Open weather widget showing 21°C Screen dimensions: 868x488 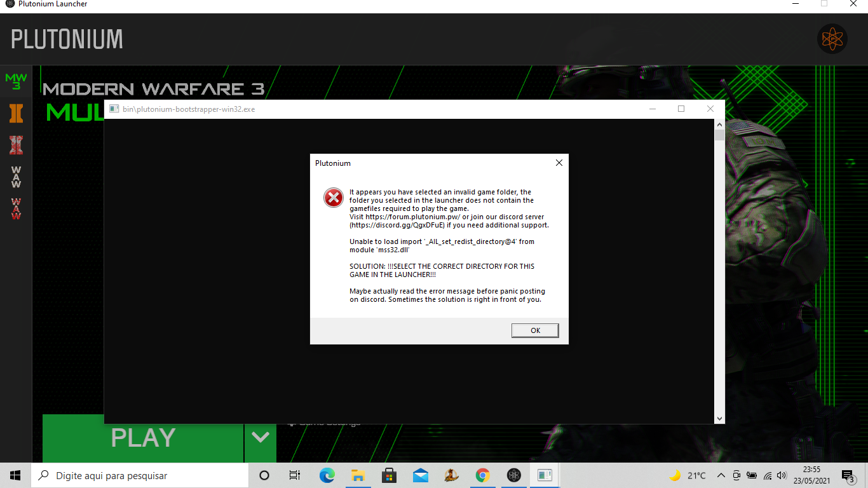688,475
